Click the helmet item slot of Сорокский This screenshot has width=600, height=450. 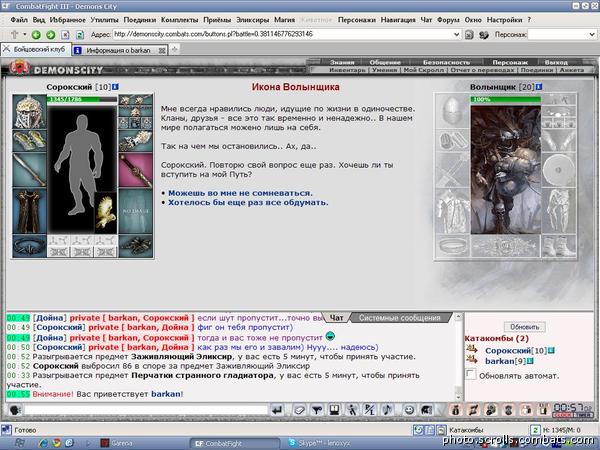click(x=29, y=112)
